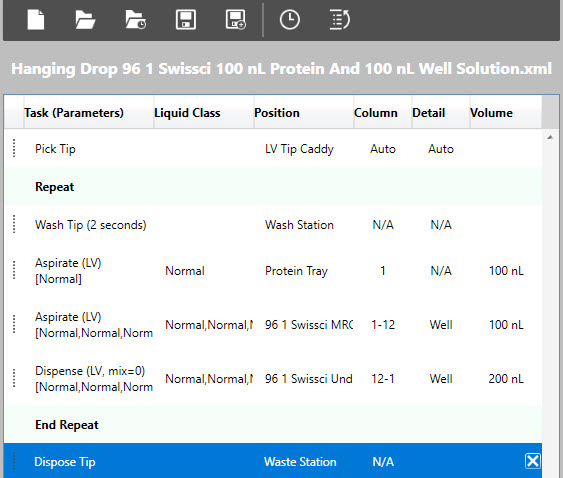Image resolution: width=563 pixels, height=478 pixels.
Task: Click the Save As icon
Action: tap(236, 20)
